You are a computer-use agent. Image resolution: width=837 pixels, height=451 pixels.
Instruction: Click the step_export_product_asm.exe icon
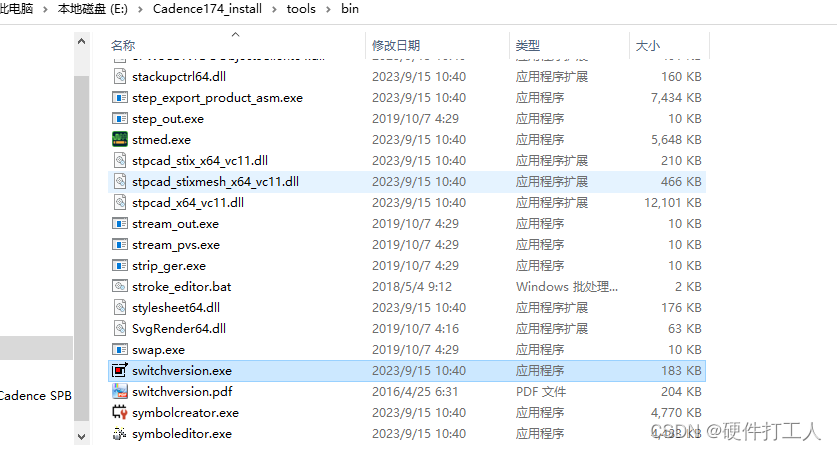[x=120, y=98]
